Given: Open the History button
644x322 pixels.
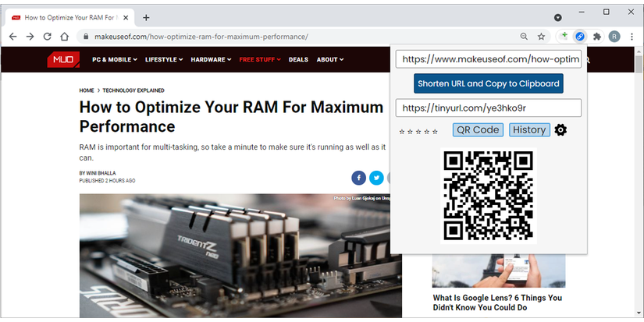Looking at the screenshot, I should (x=529, y=130).
